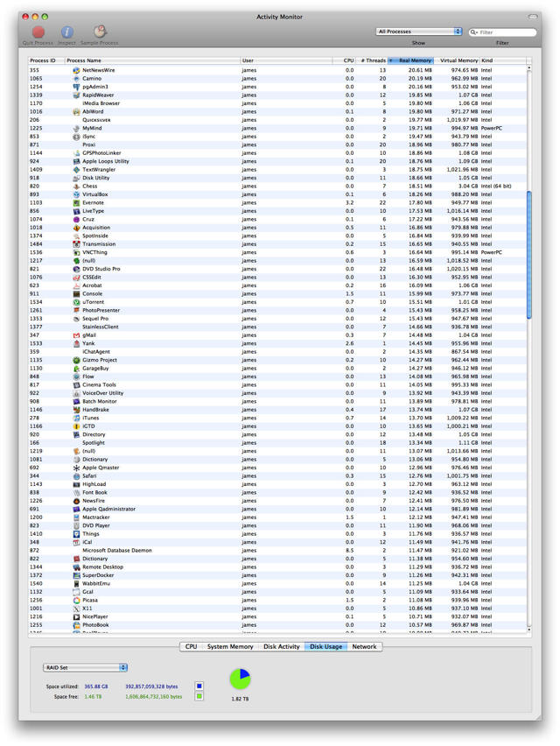This screenshot has height=746, width=560.
Task: Select the iTunes process icon
Action: coord(77,418)
